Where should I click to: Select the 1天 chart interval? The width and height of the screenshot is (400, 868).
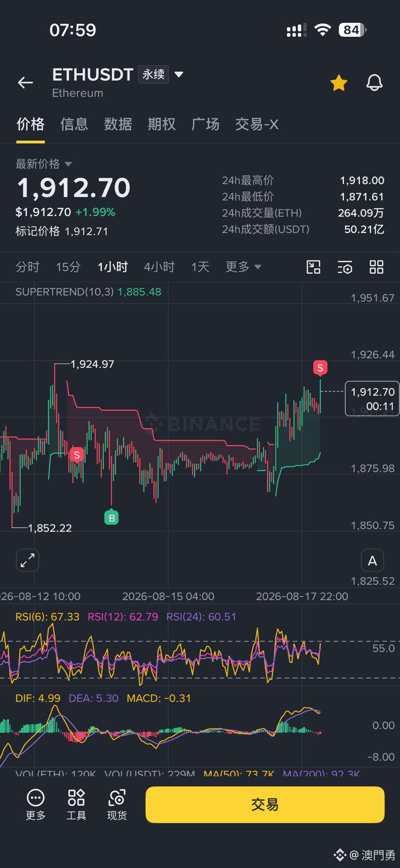pos(200,267)
